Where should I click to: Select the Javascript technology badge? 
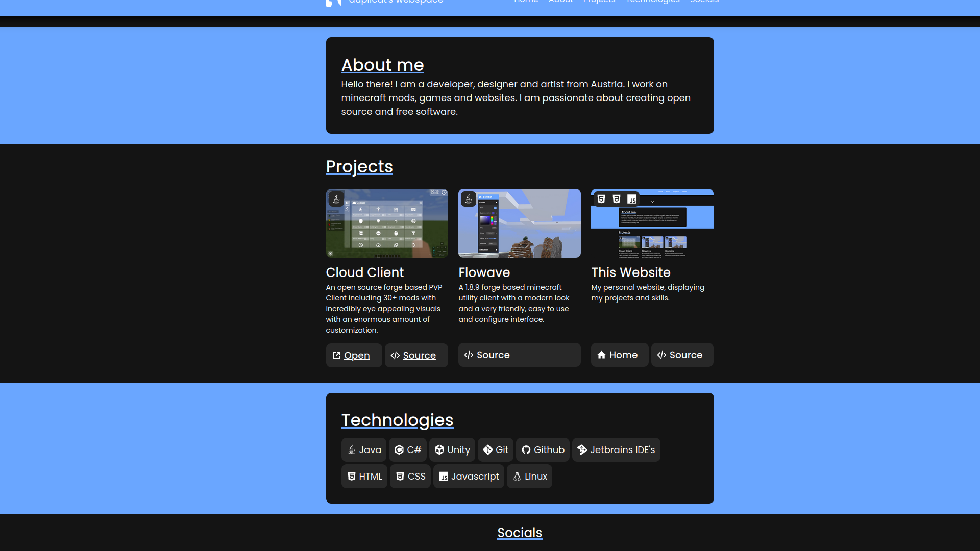coord(469,476)
